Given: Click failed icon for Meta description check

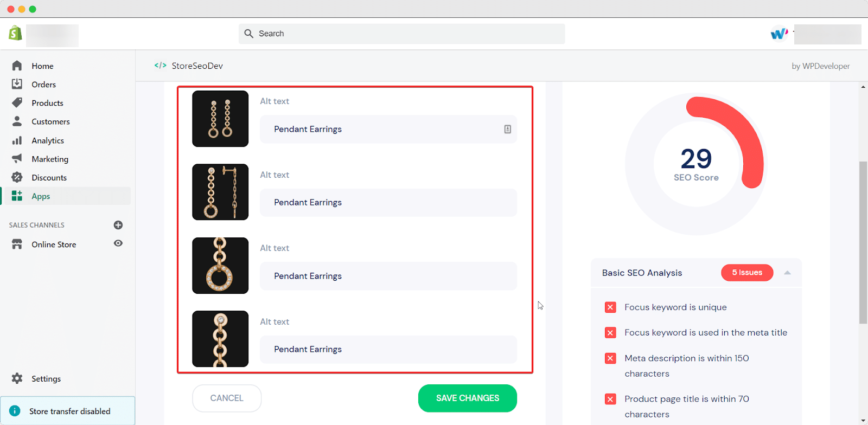Looking at the screenshot, I should [x=610, y=358].
